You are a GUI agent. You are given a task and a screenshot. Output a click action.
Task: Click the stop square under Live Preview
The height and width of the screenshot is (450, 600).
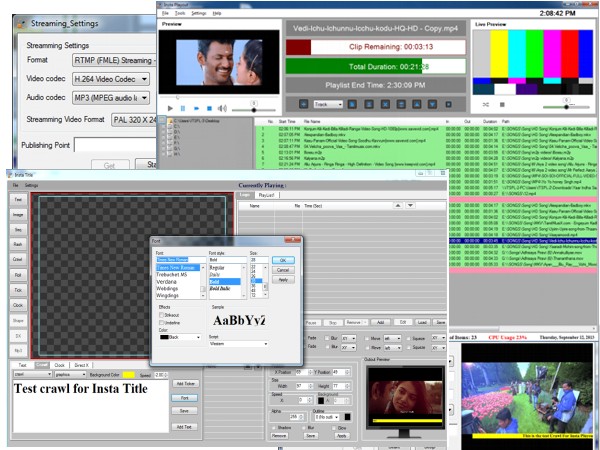502,104
